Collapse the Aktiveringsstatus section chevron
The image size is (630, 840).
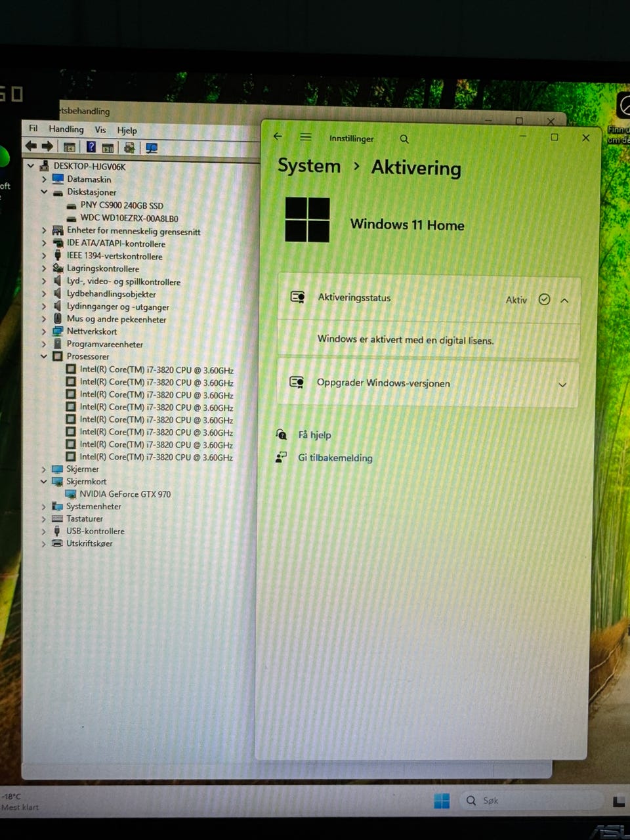[564, 301]
